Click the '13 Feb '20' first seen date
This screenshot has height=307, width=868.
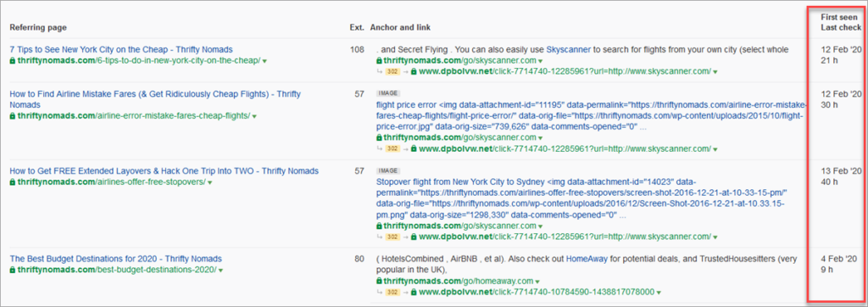pos(841,170)
